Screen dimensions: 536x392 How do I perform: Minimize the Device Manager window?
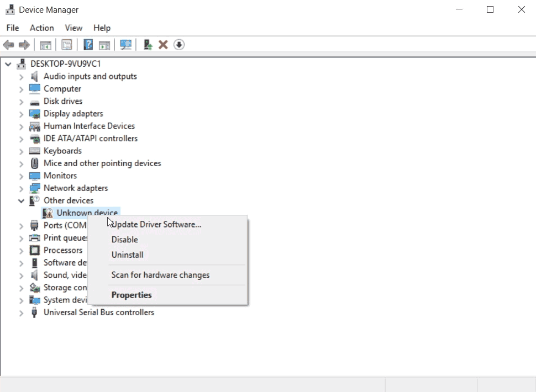(459, 9)
